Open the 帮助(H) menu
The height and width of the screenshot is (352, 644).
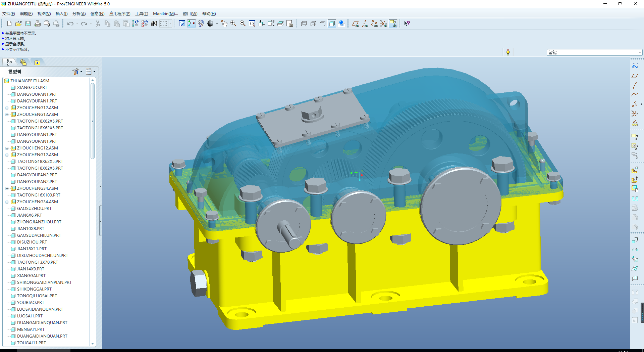[x=209, y=14]
